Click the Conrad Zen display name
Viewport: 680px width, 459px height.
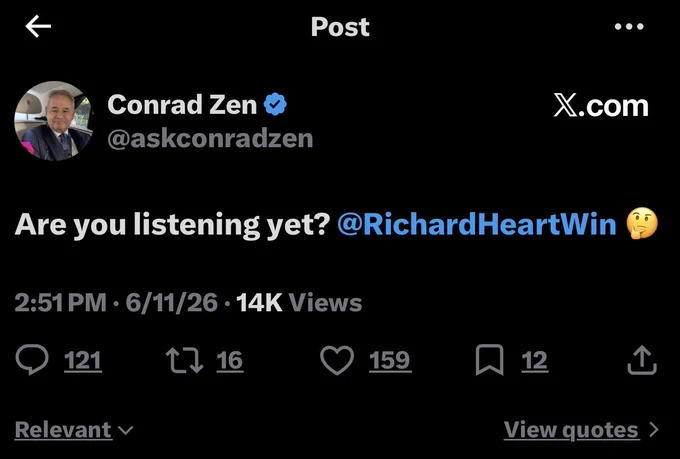coord(182,105)
